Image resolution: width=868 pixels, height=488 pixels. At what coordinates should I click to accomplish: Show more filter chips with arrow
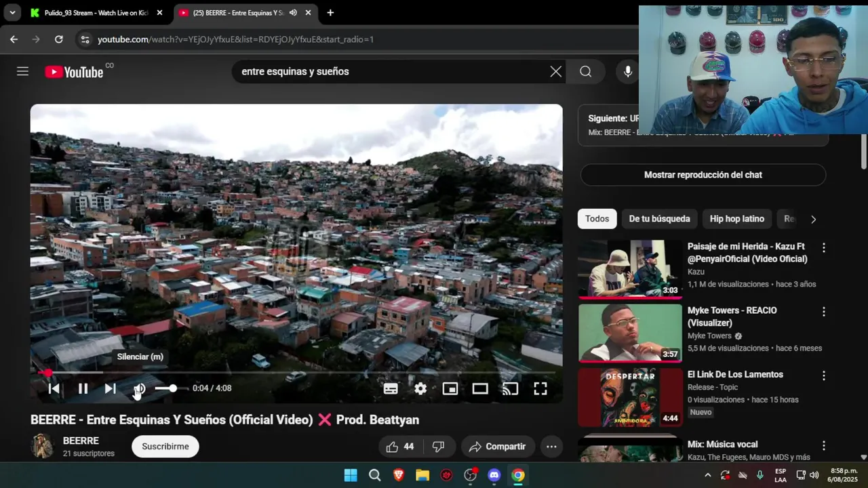coord(813,219)
